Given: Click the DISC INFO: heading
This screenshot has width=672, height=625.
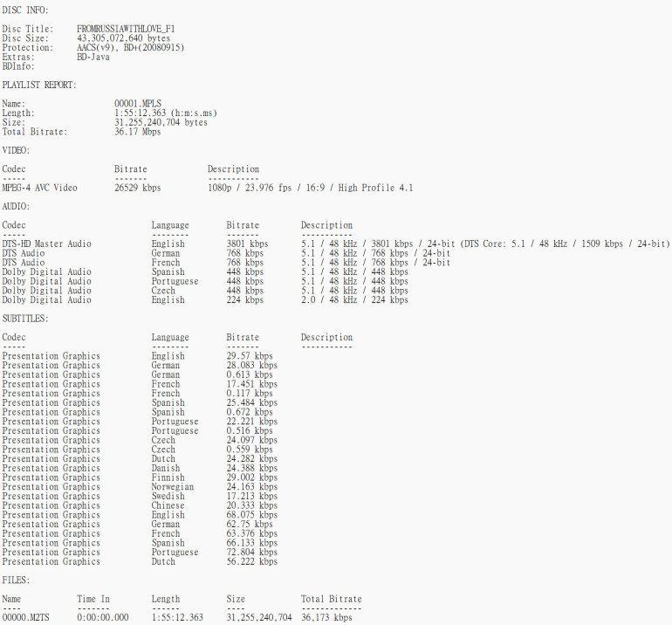Looking at the screenshot, I should [x=25, y=10].
